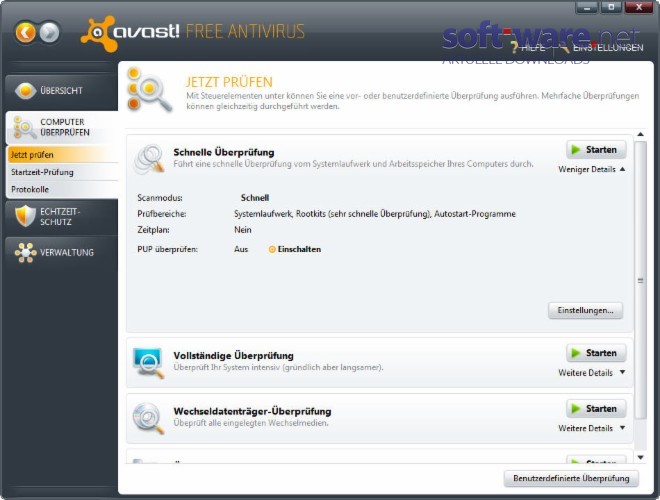This screenshot has width=660, height=500.
Task: Click the Computer Überprüfen magnifier icon
Action: tap(24, 127)
